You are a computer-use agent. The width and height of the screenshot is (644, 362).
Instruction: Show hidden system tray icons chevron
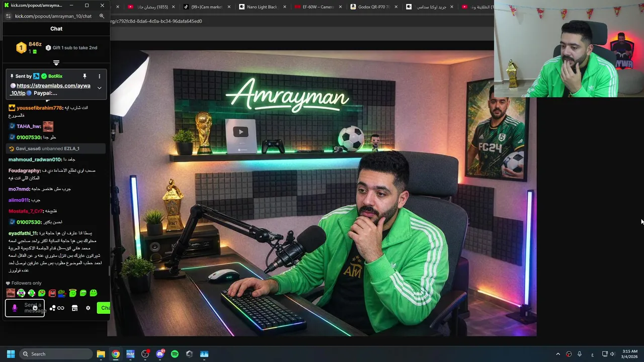tap(558, 354)
